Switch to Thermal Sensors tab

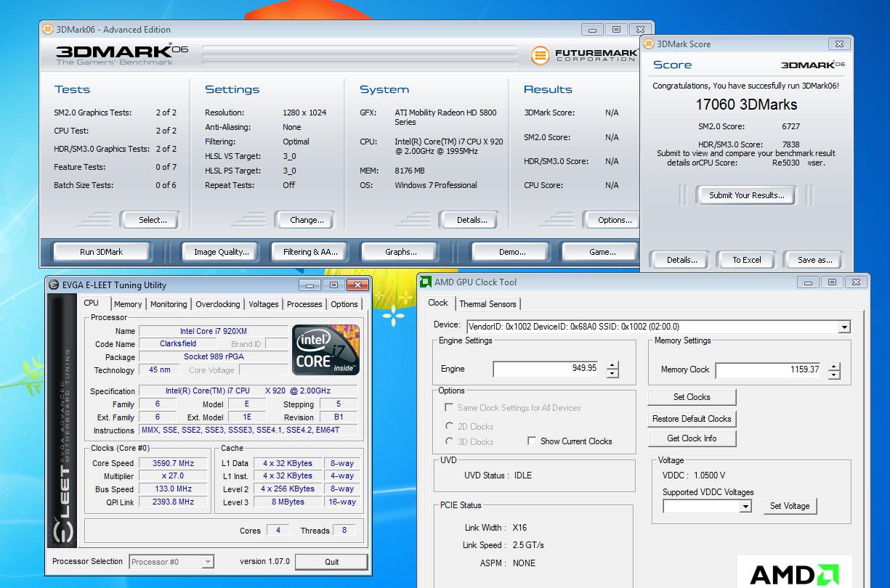488,304
